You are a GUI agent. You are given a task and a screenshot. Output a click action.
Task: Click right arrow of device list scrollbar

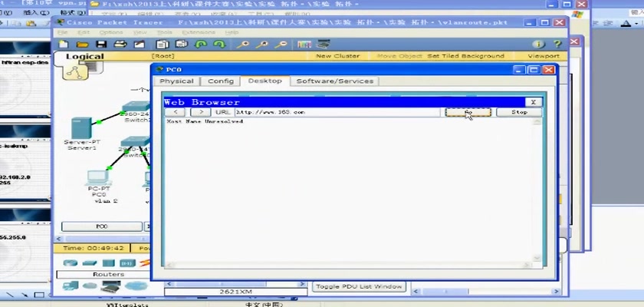point(302,284)
